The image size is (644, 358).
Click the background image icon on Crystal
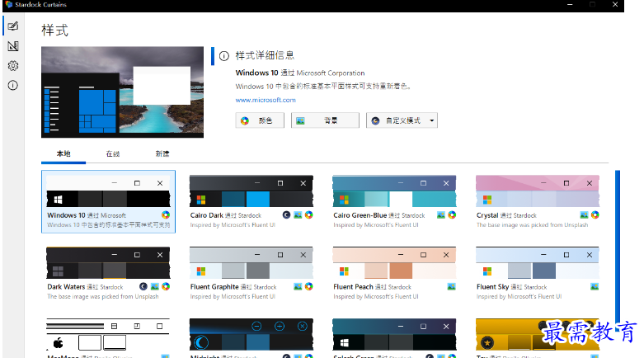coord(584,214)
